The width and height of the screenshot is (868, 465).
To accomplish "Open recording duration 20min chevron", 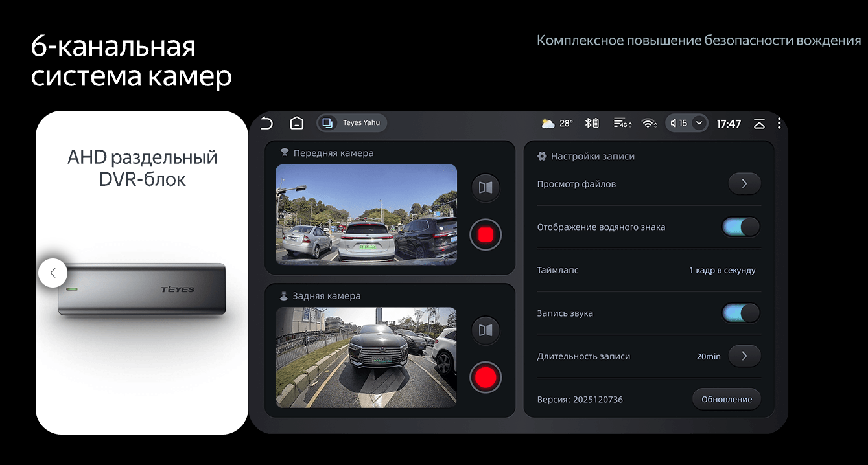I will (744, 356).
